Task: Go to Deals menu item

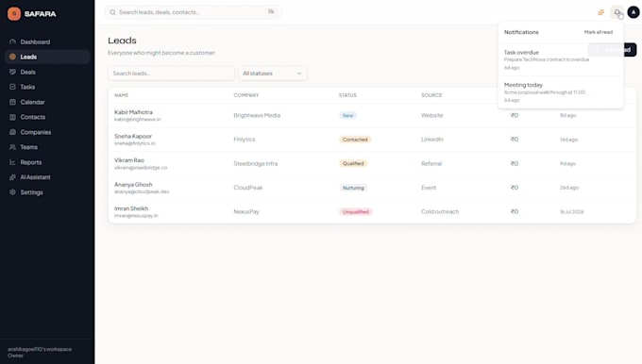Action: point(47,72)
